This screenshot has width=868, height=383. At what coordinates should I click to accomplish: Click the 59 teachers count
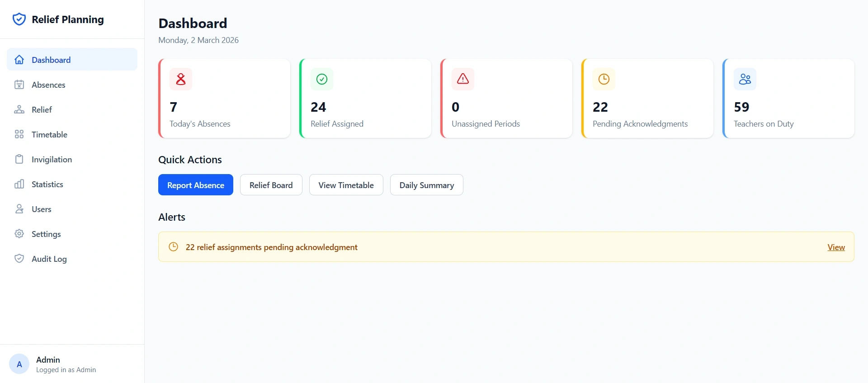tap(741, 107)
